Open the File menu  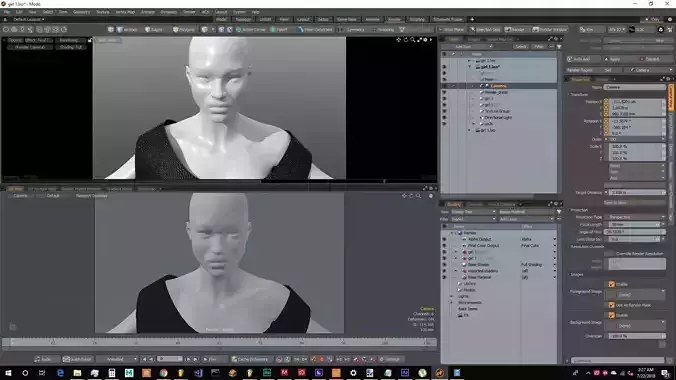[x=7, y=12]
